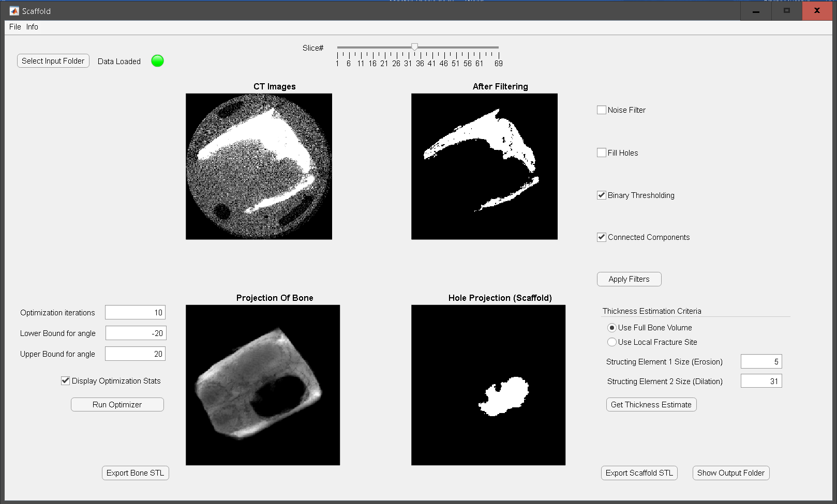Click the 'Data Loaded' label
Screen dimensions: 837x504
click(x=119, y=62)
